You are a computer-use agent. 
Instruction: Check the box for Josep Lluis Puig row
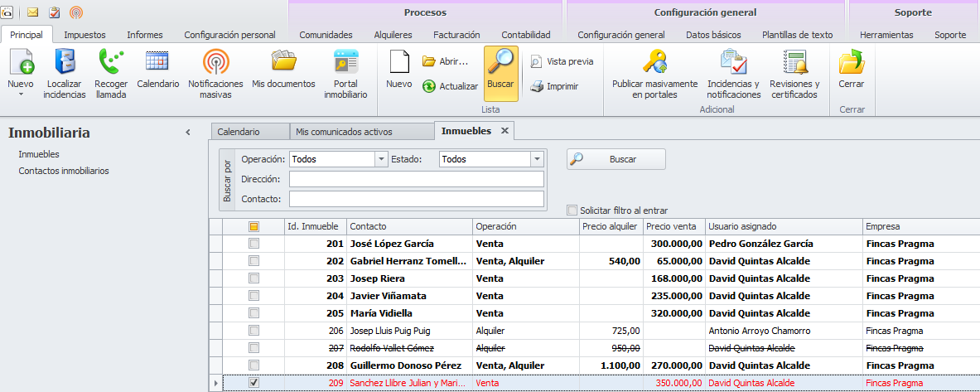pyautogui.click(x=253, y=331)
